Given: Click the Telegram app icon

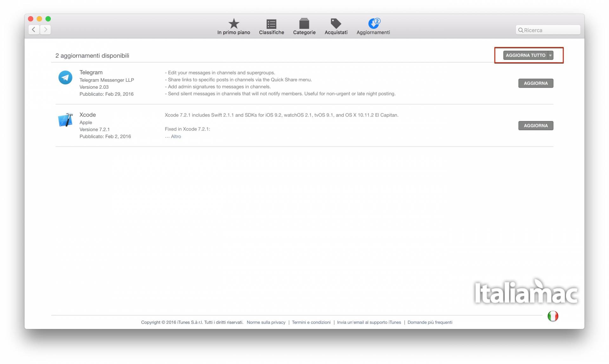Looking at the screenshot, I should click(65, 78).
